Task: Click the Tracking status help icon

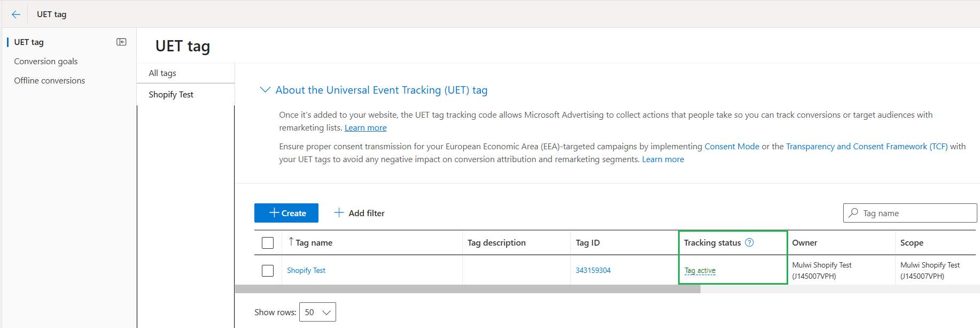Action: tap(749, 242)
